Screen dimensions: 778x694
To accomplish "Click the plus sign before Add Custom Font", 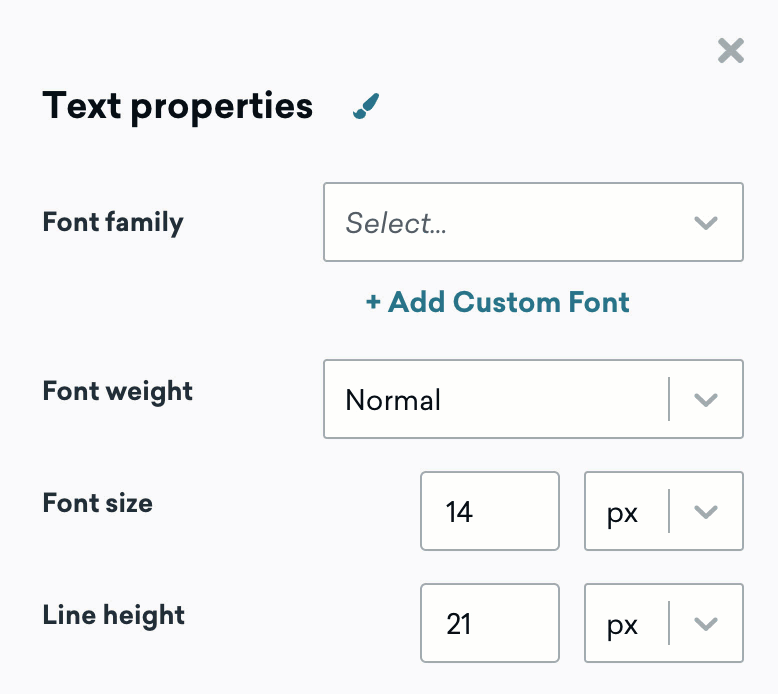I will [373, 302].
